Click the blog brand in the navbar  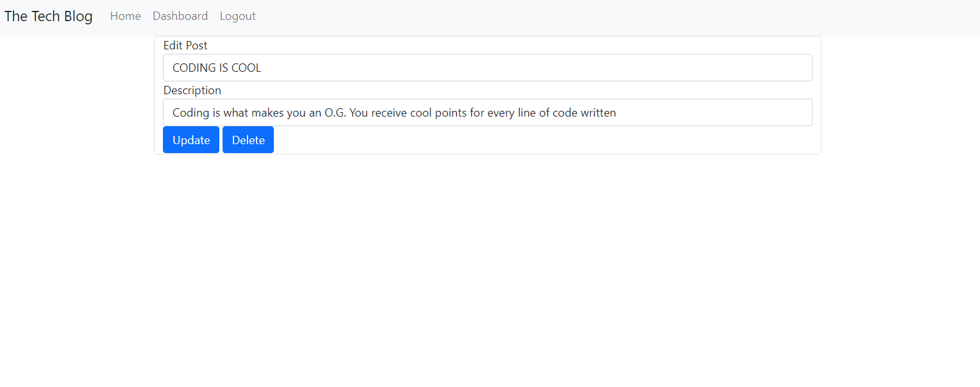tap(48, 16)
